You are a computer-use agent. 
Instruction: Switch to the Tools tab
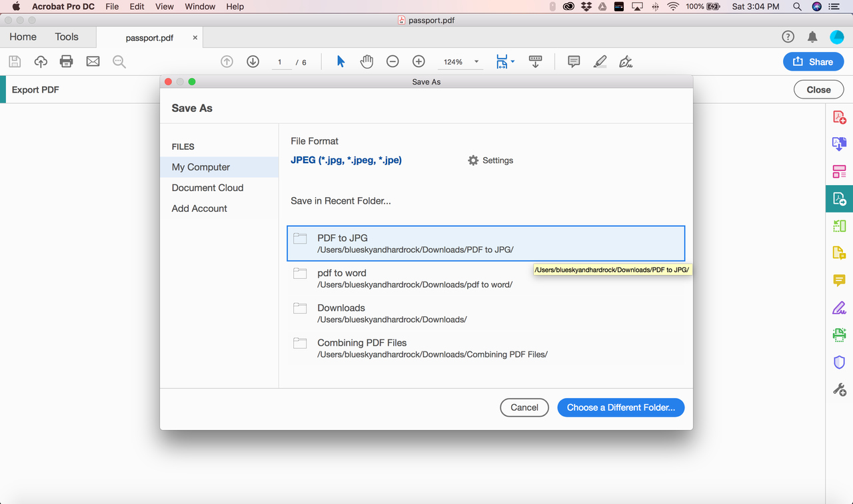pyautogui.click(x=67, y=37)
